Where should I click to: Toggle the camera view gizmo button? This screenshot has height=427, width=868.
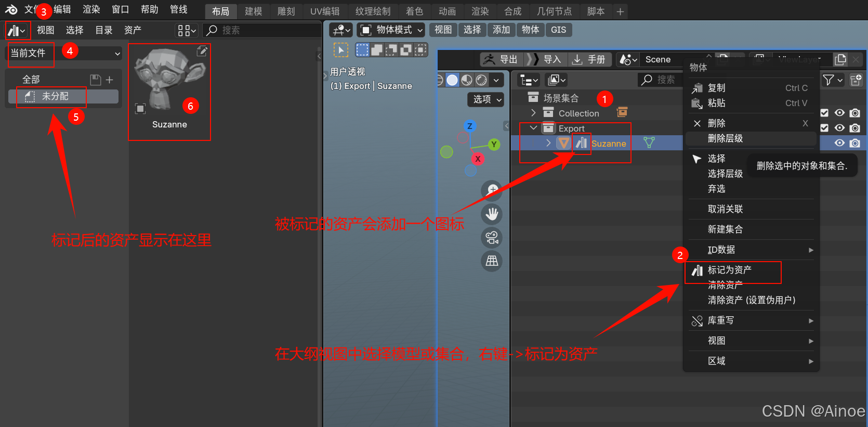(492, 238)
